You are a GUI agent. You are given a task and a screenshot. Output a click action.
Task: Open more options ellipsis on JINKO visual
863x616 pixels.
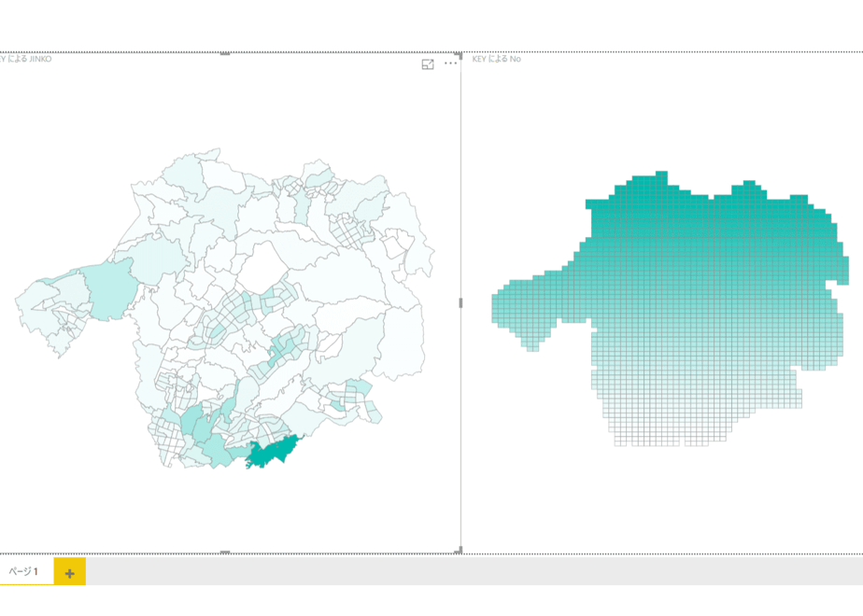pos(450,63)
